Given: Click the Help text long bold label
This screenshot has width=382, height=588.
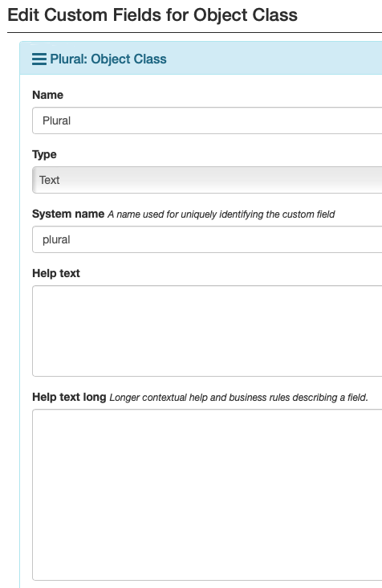Looking at the screenshot, I should point(69,397).
